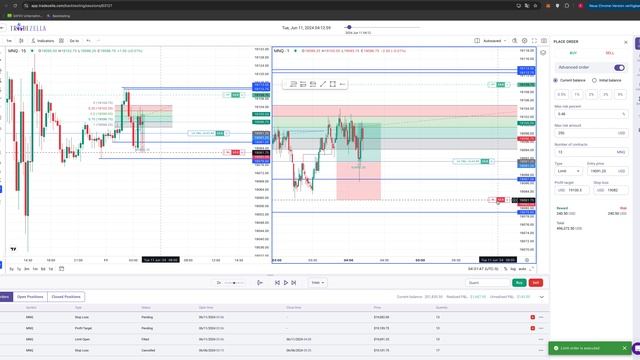This screenshot has height=360, width=640.
Task: Take a chart snapshot with camera icon
Action: coord(544,41)
